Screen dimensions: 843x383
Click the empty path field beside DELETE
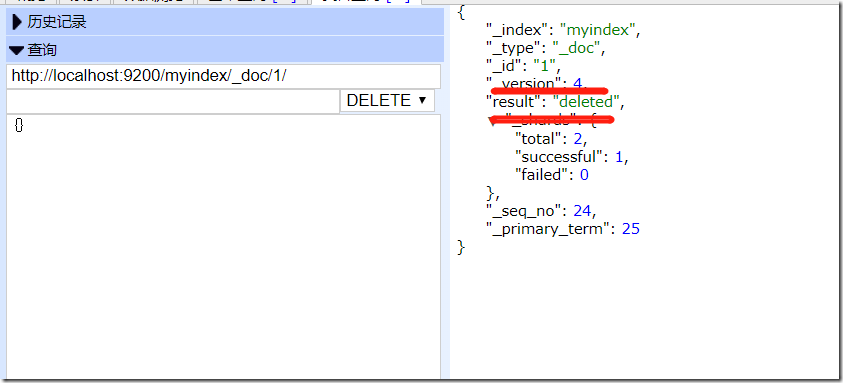coord(173,101)
